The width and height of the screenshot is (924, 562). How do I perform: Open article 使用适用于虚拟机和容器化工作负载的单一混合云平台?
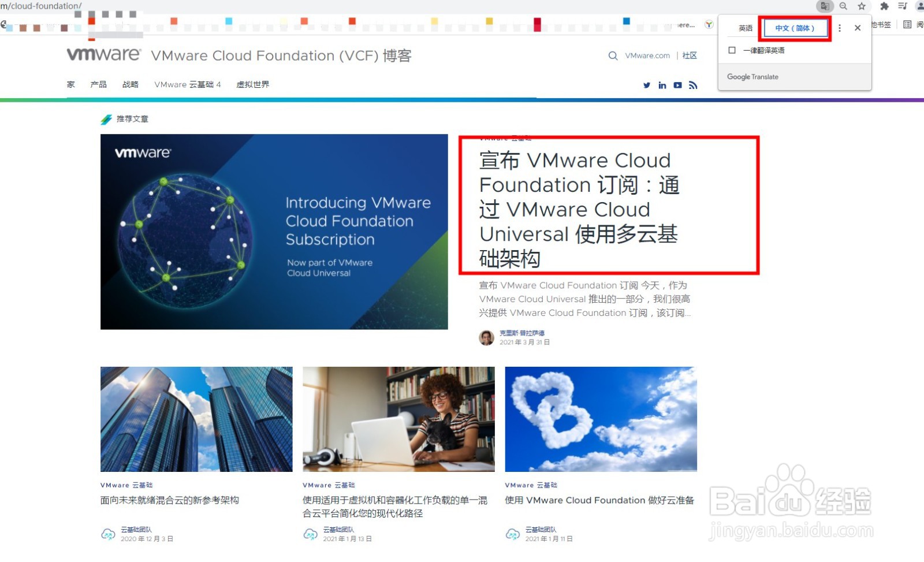pos(395,507)
